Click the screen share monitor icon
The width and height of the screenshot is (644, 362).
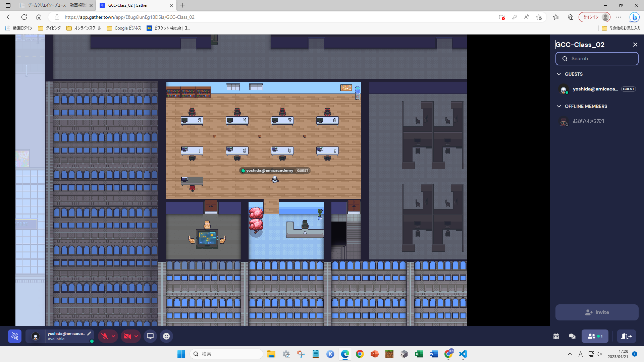[150, 336]
